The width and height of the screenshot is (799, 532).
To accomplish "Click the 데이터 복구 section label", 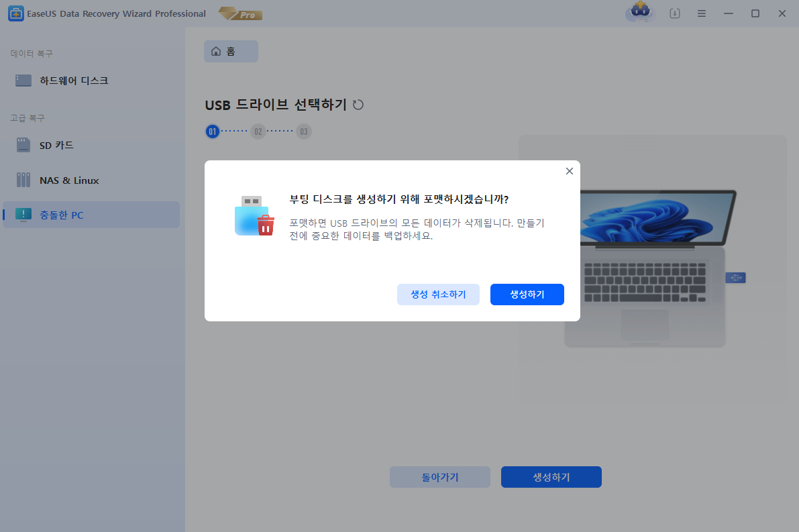I will tap(32, 54).
